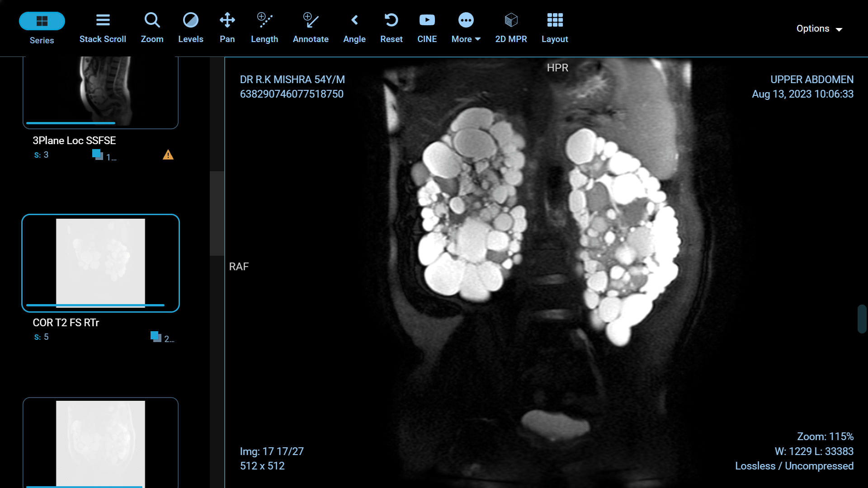868x488 pixels.
Task: Reset the viewport display
Action: [391, 27]
